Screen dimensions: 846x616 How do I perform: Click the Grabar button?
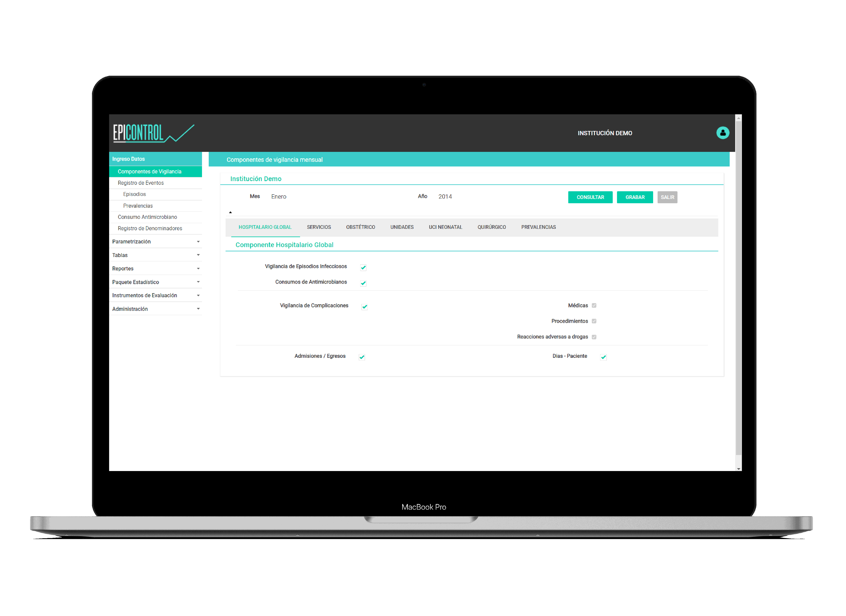coord(634,197)
